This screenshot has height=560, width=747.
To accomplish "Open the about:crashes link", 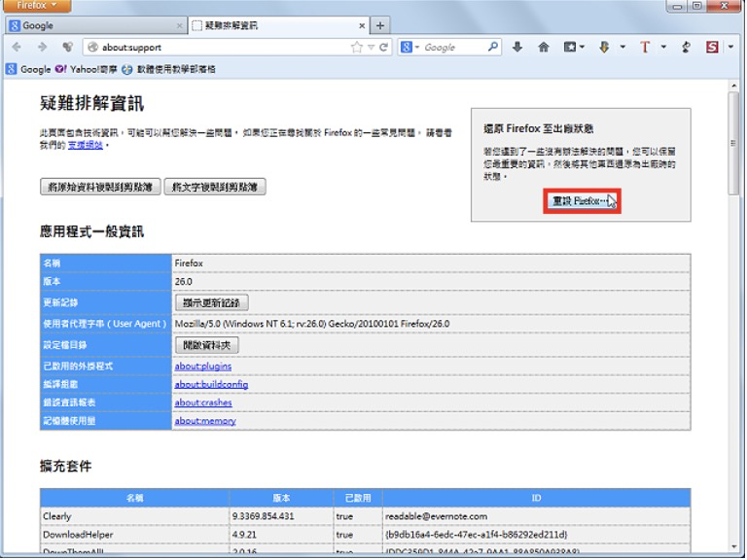I will coord(203,402).
